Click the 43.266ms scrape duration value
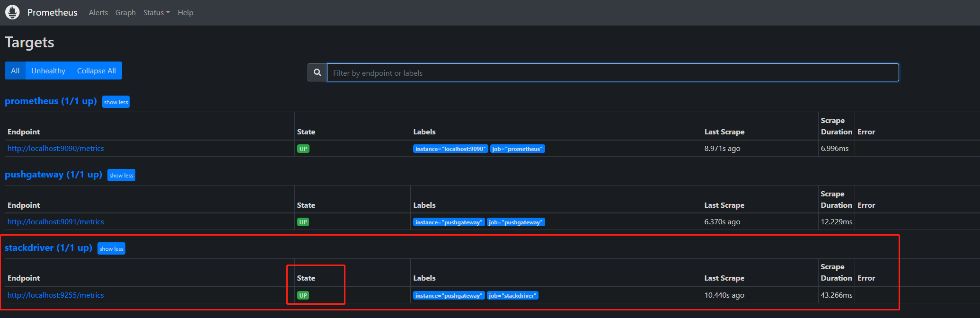 pos(837,295)
